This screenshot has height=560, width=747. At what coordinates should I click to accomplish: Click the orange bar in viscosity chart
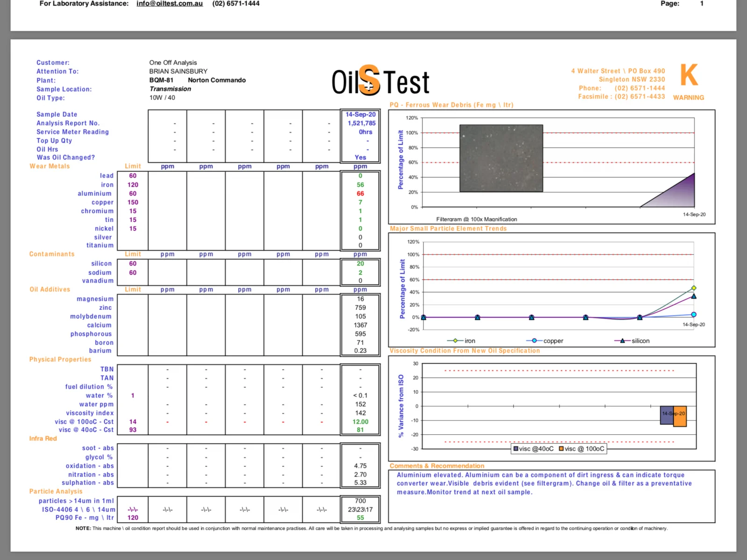pos(680,416)
